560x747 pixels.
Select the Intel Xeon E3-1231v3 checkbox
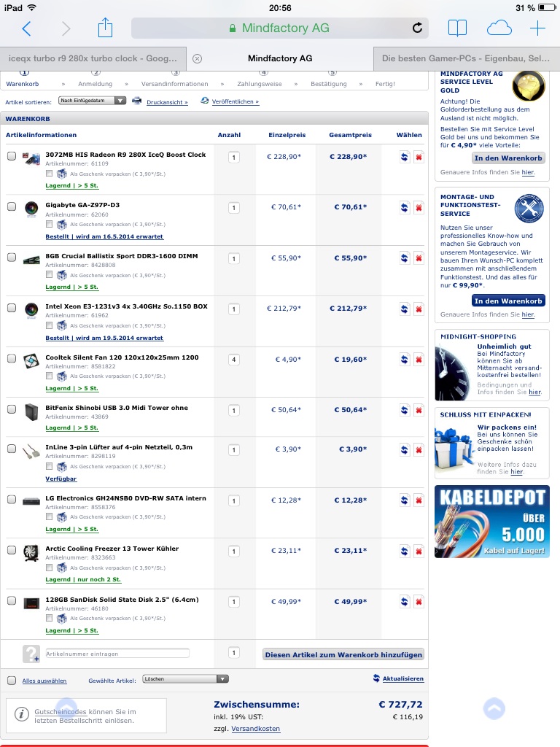pos(12,308)
